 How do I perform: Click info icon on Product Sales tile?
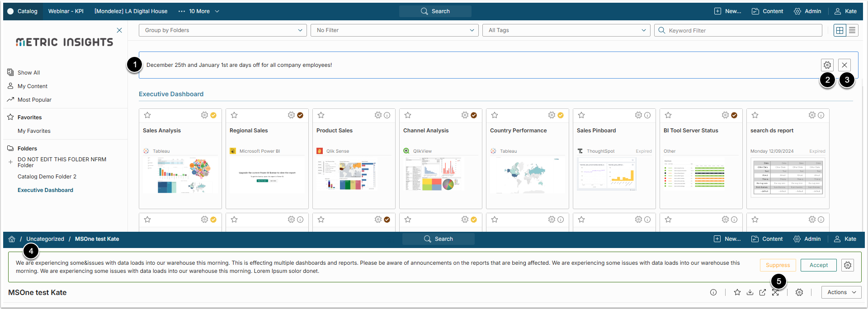click(x=387, y=115)
